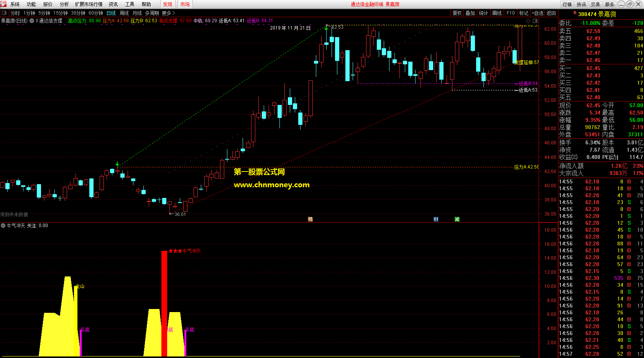
Task: Switch to the 市场 tab
Action: pyautogui.click(x=185, y=4)
